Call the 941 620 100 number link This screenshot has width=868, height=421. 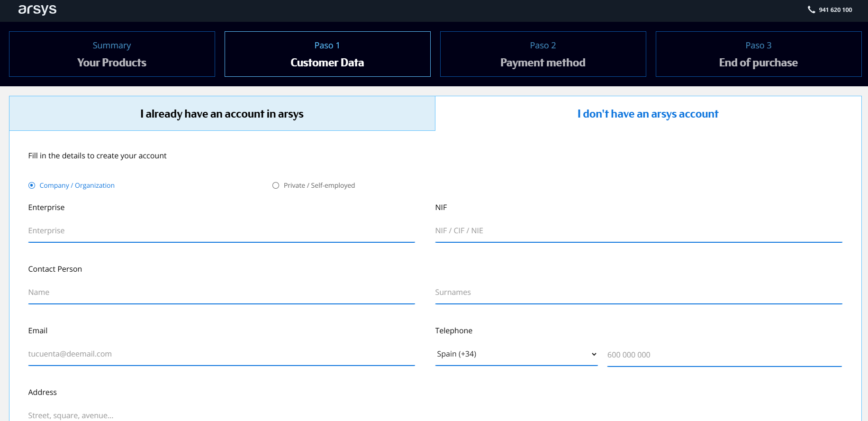835,10
